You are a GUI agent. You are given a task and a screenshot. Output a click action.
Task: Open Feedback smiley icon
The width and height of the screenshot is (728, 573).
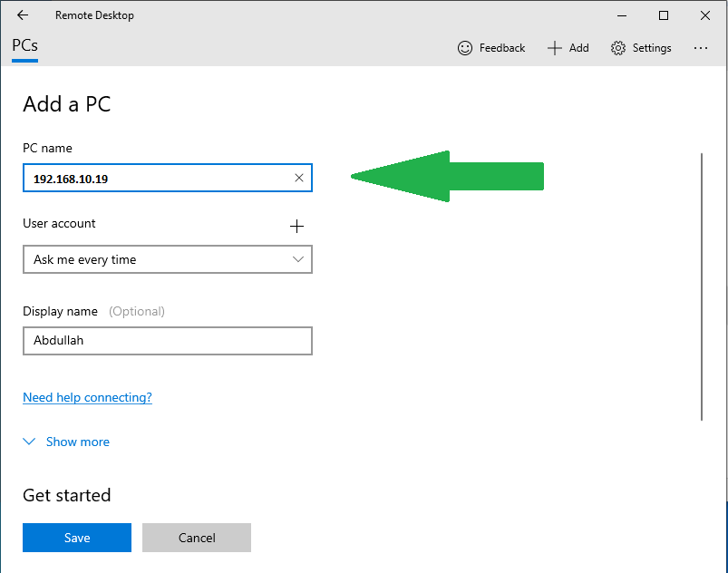coord(465,48)
